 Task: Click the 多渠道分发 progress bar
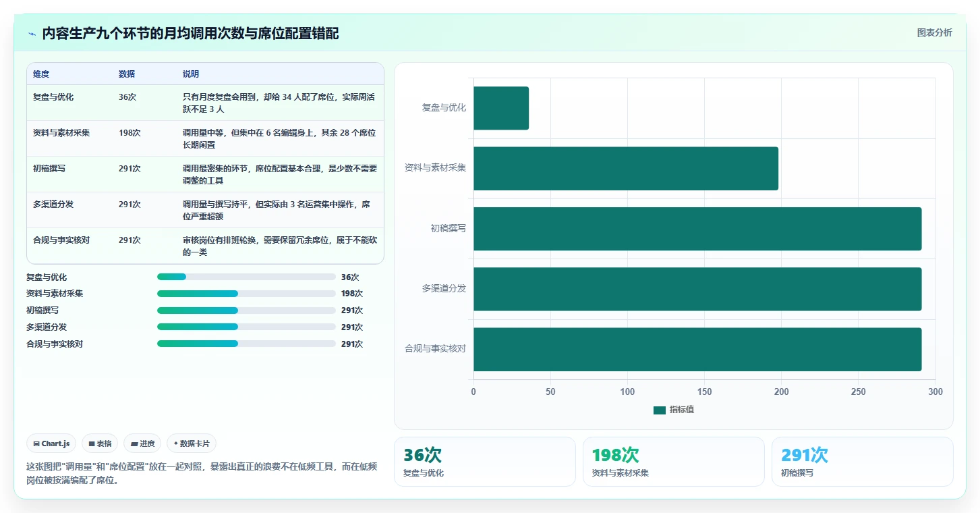click(x=246, y=327)
